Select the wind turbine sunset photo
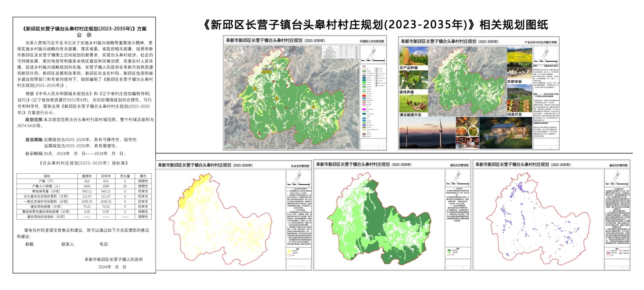Screen dimensions: 644x290 [427, 133]
